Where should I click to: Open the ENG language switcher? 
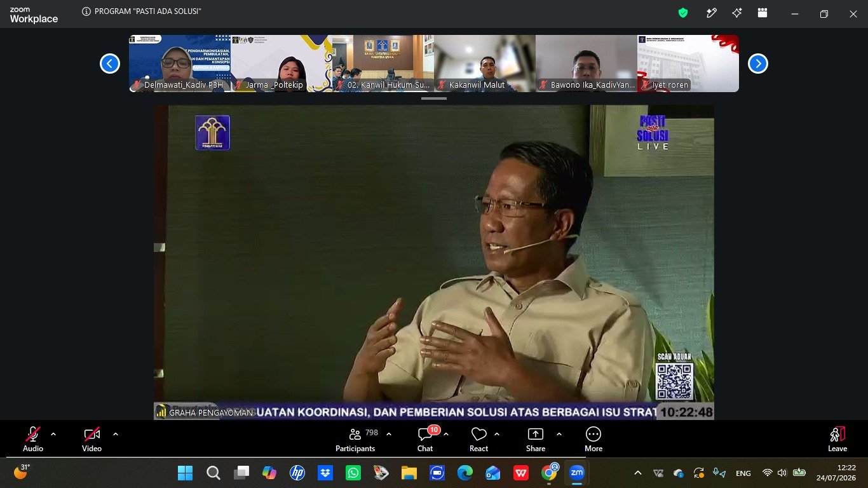point(743,473)
